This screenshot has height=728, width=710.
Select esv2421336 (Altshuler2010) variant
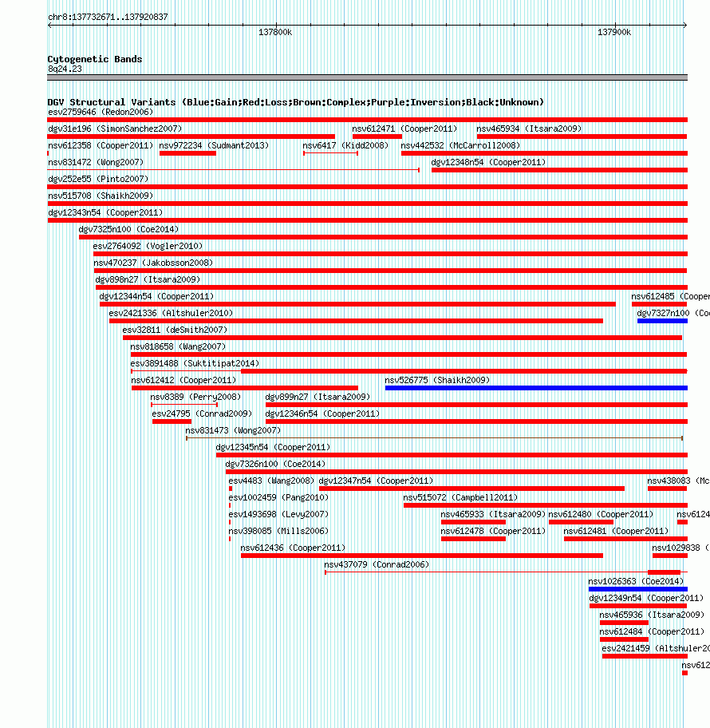click(171, 312)
